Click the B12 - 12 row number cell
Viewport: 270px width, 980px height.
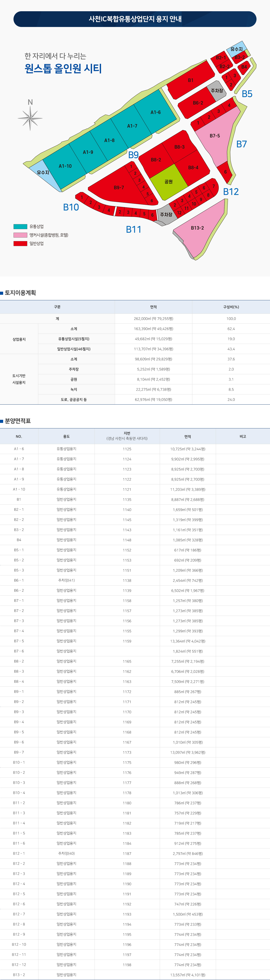[x=19, y=965]
